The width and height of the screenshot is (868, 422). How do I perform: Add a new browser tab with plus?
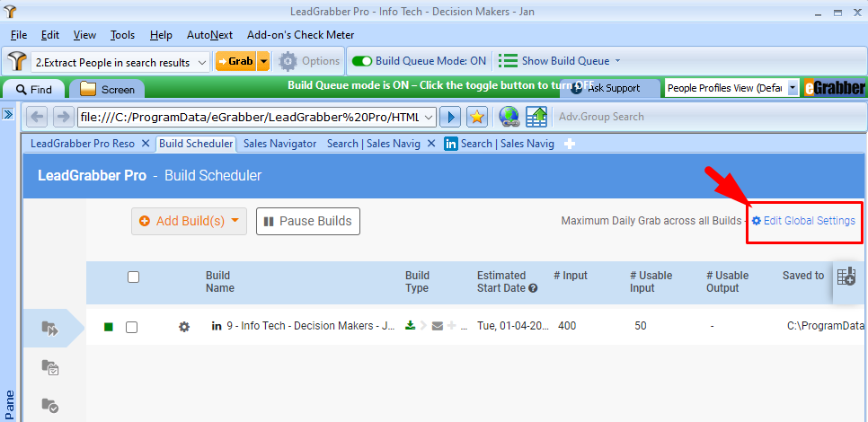pos(569,144)
